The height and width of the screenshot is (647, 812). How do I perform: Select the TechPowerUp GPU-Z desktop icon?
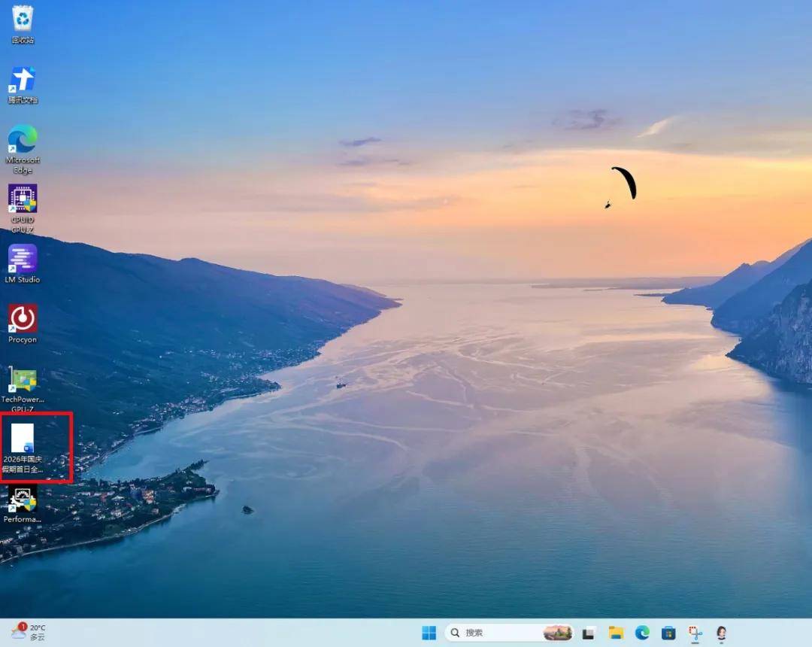[23, 388]
